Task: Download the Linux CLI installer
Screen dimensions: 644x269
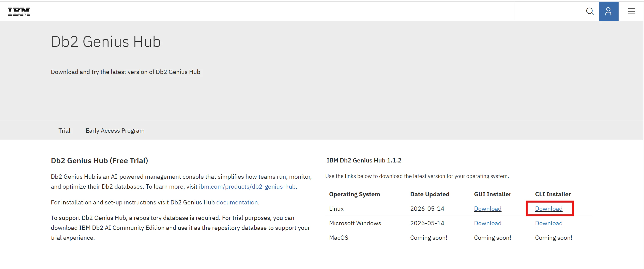Action: [549, 209]
